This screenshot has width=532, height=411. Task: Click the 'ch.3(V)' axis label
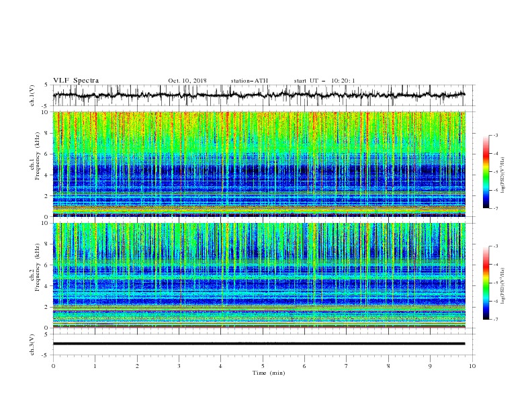coord(32,345)
